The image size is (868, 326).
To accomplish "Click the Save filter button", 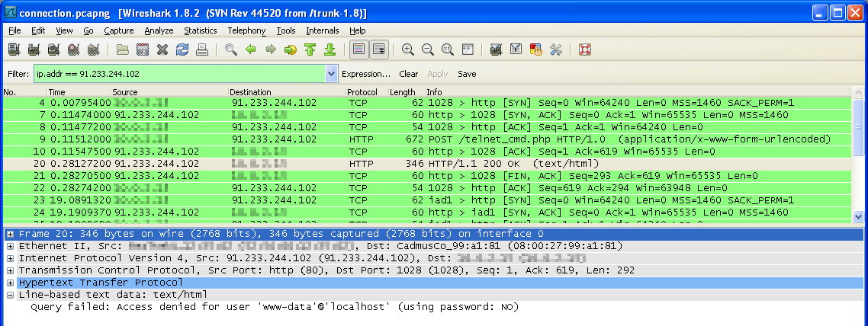I will click(467, 74).
